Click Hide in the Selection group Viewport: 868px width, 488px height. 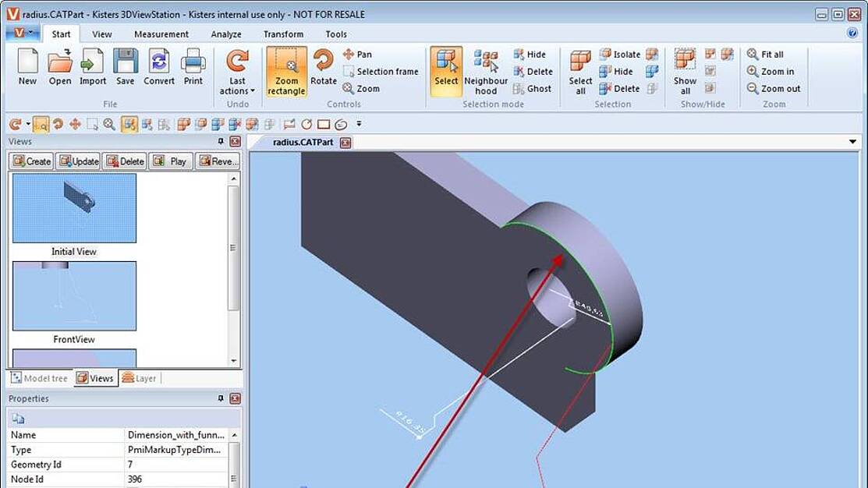[x=616, y=72]
